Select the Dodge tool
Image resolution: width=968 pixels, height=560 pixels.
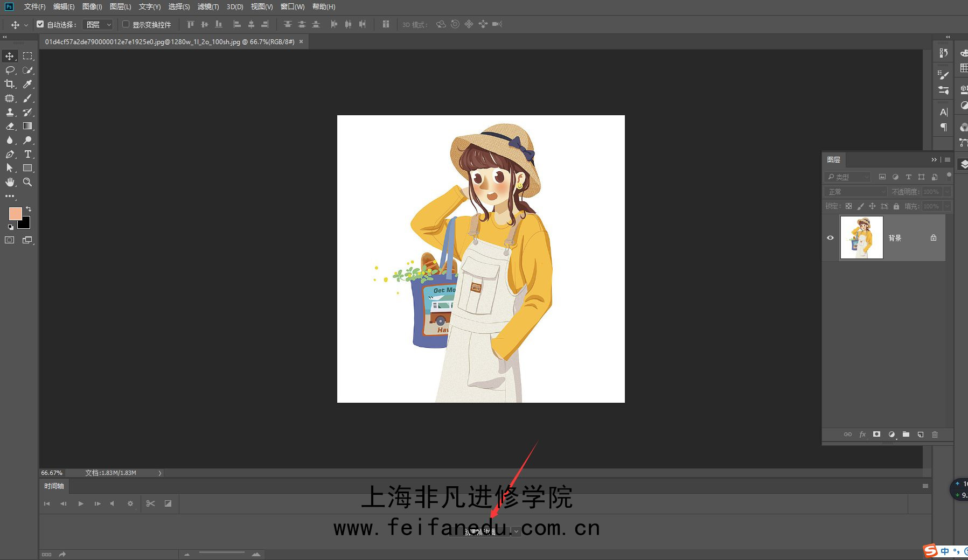click(x=27, y=140)
